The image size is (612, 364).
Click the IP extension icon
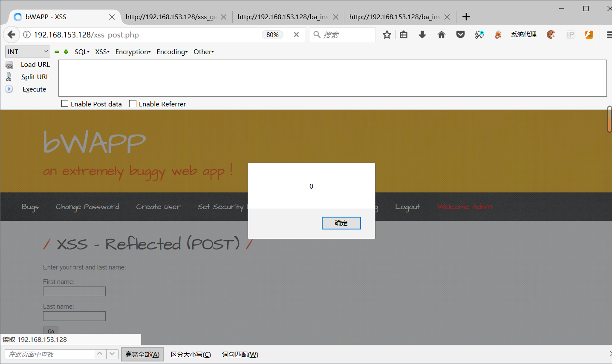point(570,34)
